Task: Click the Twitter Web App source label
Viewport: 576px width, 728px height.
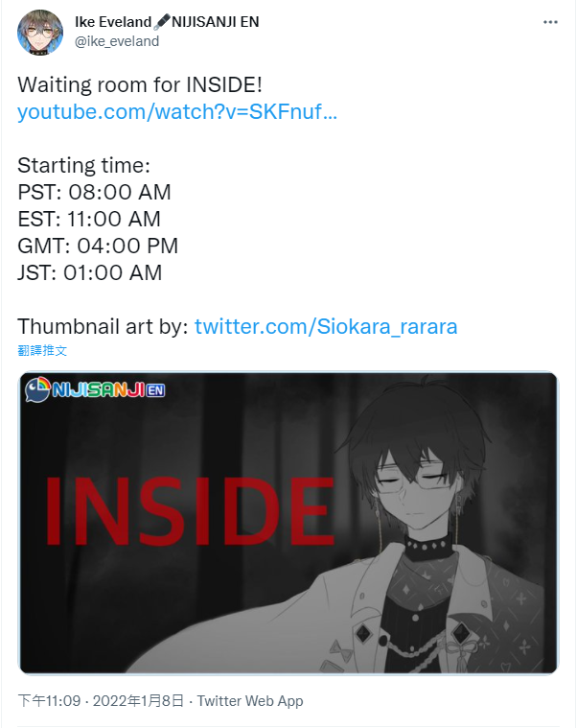Action: (250, 700)
